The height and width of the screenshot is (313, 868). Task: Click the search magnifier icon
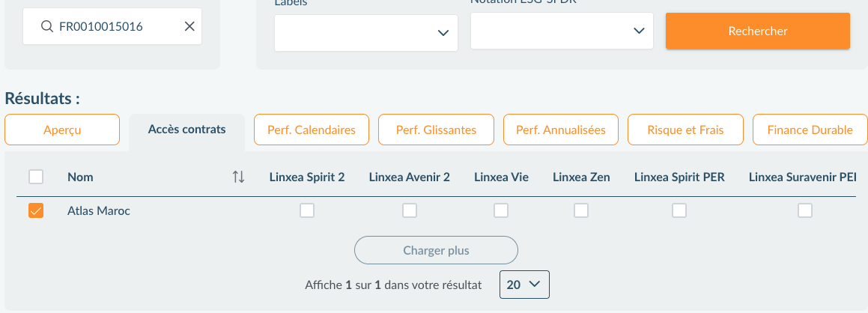47,27
